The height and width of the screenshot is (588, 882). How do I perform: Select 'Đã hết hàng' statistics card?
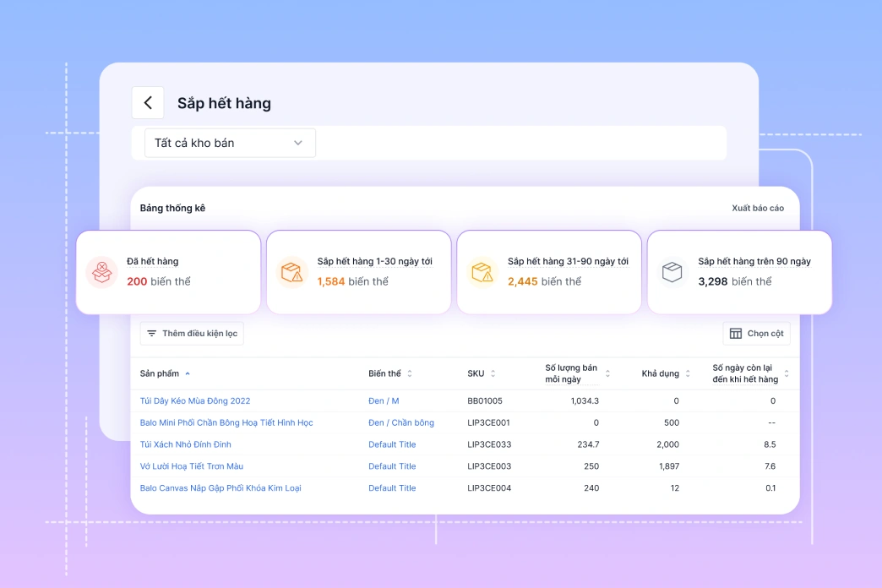click(168, 272)
